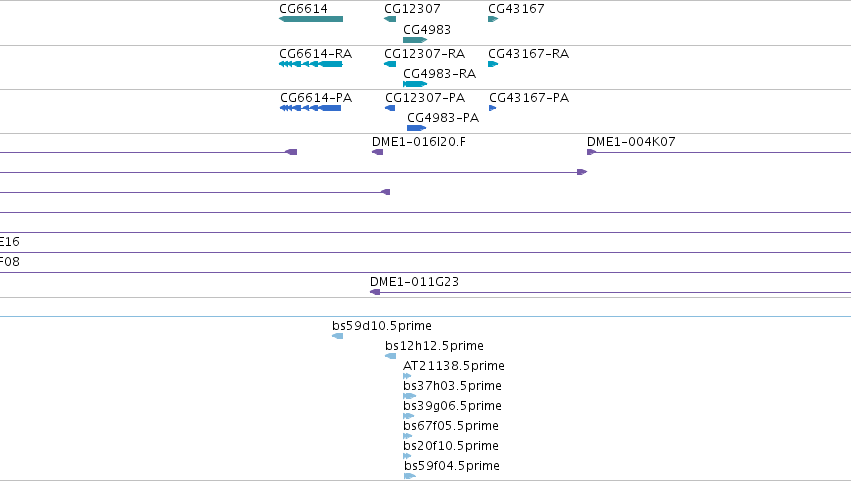Image resolution: width=851 pixels, height=481 pixels.
Task: Select the DME1-011G23 clone end marker
Action: 374,292
